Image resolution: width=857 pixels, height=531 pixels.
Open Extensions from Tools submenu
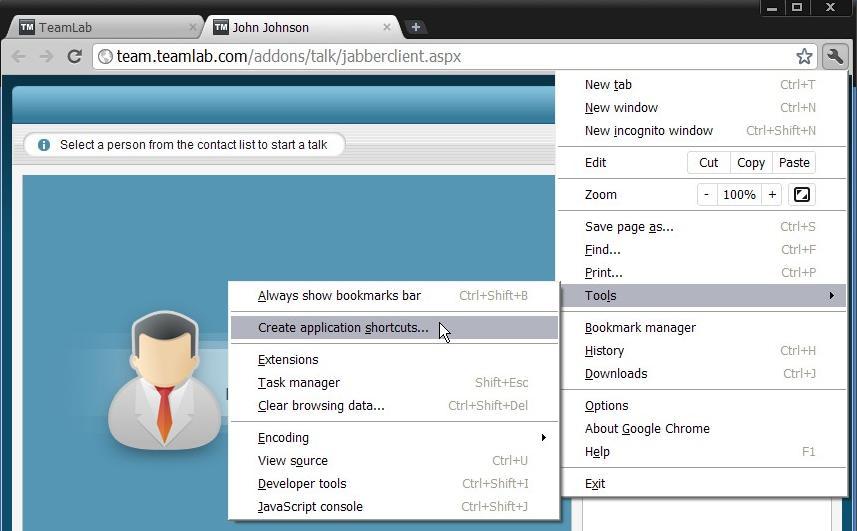pos(394,359)
